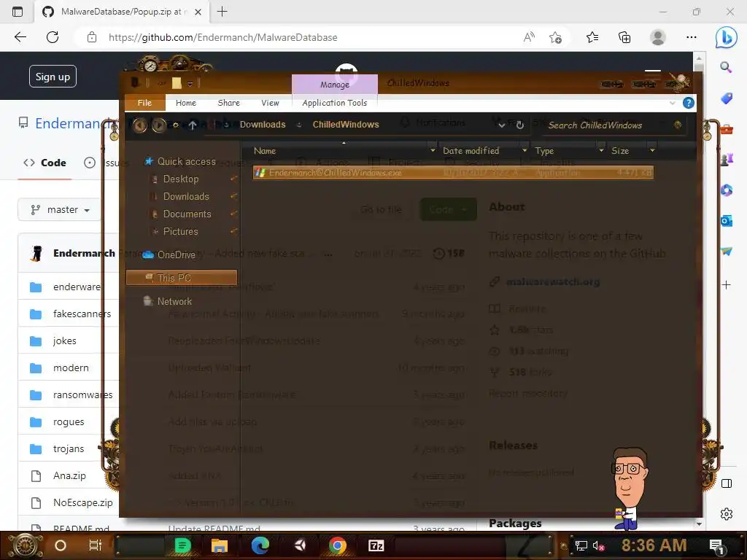Open Google Chrome from taskbar

coord(337,545)
